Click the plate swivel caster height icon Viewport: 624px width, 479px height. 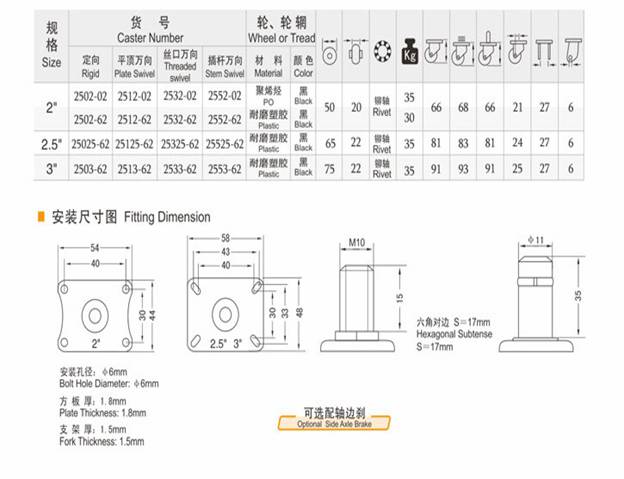point(462,49)
